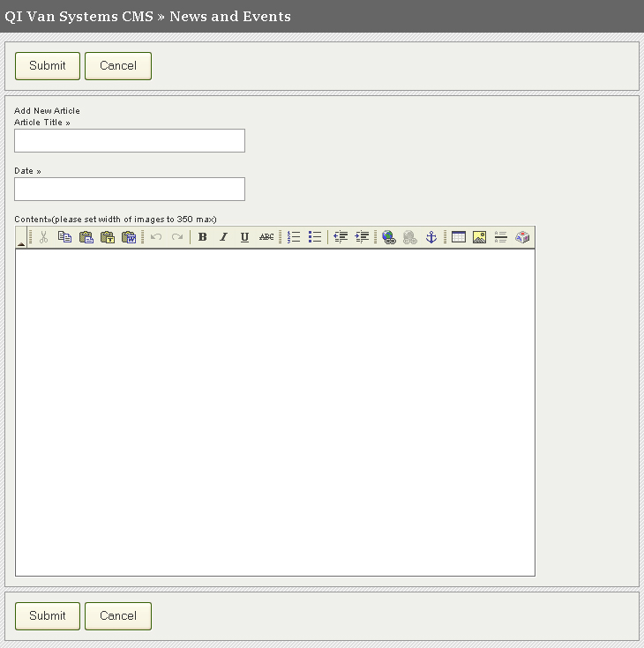
Task: Click the Cut icon in editor toolbar
Action: click(x=43, y=237)
